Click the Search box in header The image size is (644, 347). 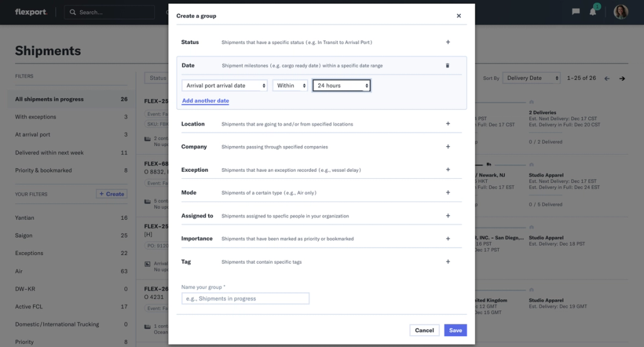pos(109,13)
